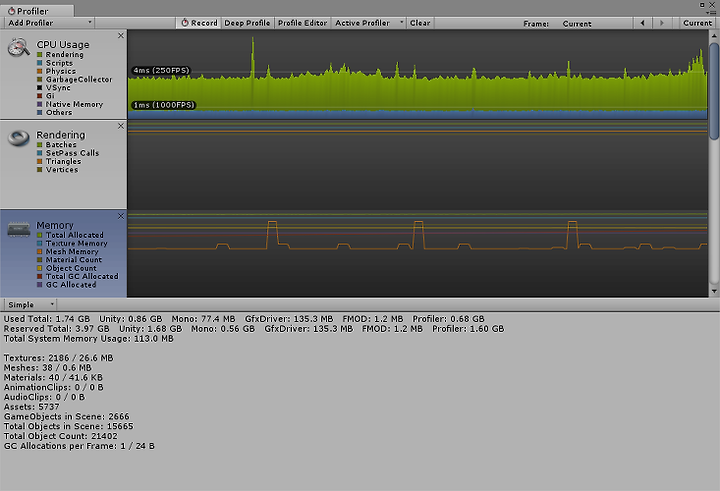Click the Used Total: 1.74 GB value
This screenshot has height=491, width=720.
click(x=47, y=319)
